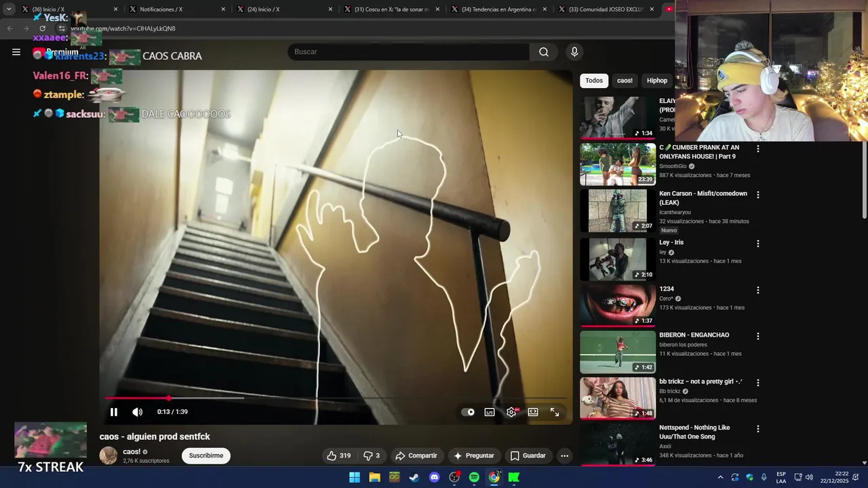Image resolution: width=868 pixels, height=488 pixels.
Task: Open the 1234 video by Cero
Action: [x=618, y=305]
